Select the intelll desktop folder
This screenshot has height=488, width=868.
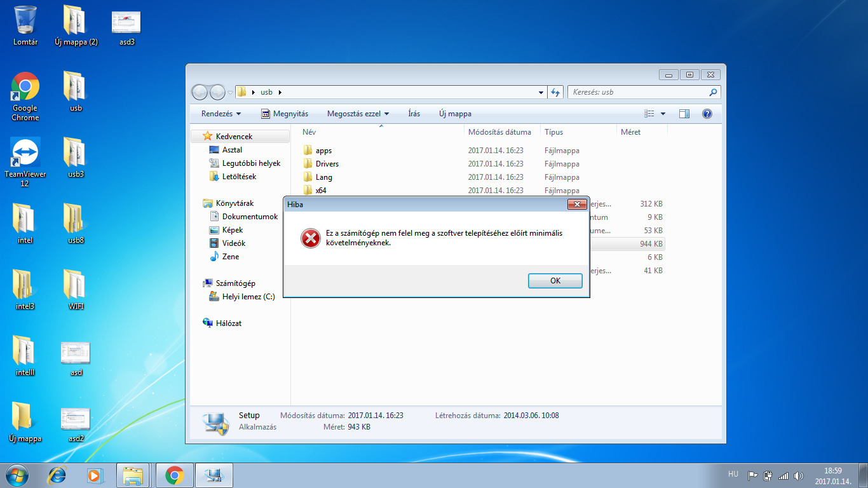click(x=25, y=356)
